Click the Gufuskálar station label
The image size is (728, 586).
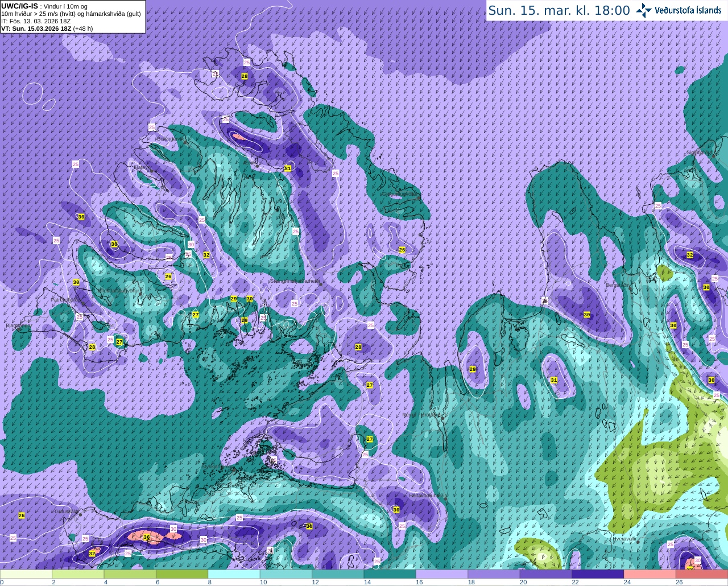(66, 511)
